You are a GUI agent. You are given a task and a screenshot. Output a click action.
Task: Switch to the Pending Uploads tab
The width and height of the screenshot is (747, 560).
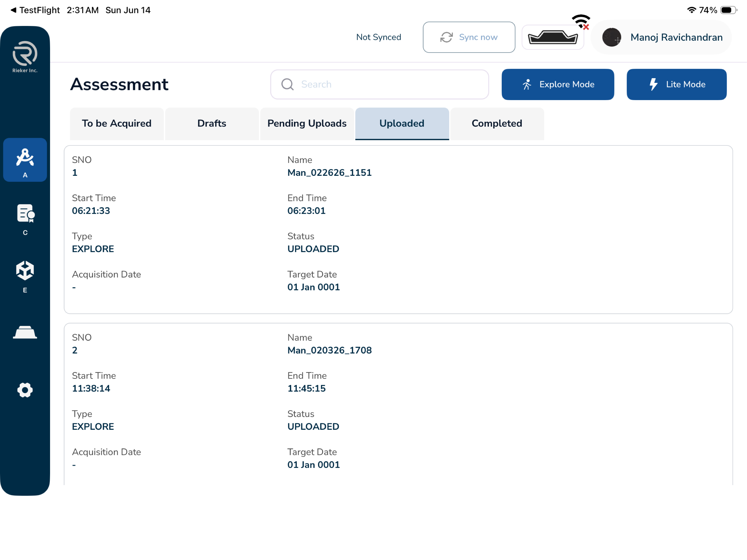307,123
